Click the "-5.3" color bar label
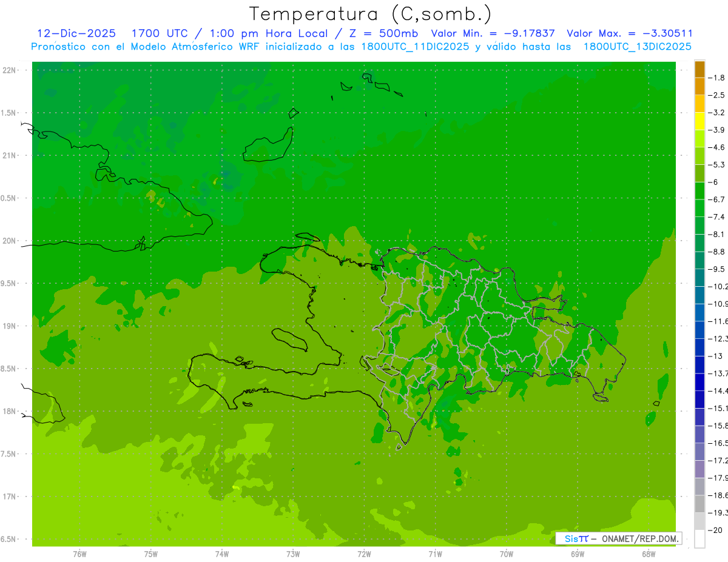 716,164
